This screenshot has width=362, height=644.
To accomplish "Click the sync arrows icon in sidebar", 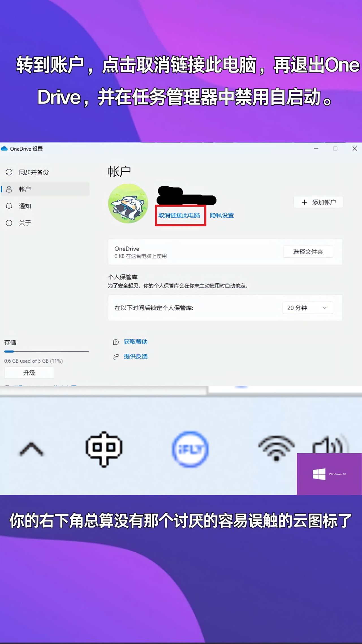I will pos(9,172).
